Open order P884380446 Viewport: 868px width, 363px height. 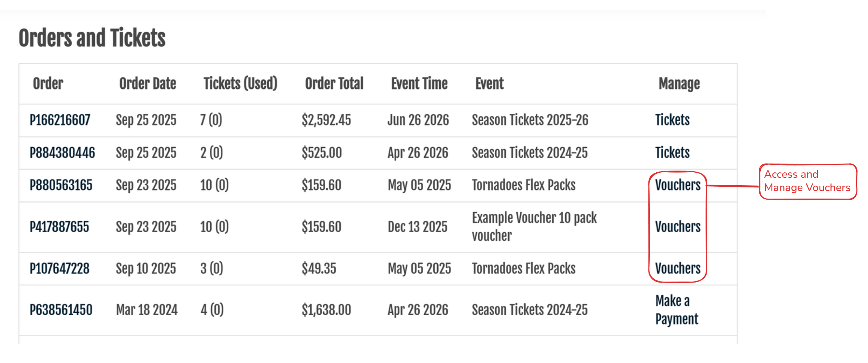tap(62, 153)
